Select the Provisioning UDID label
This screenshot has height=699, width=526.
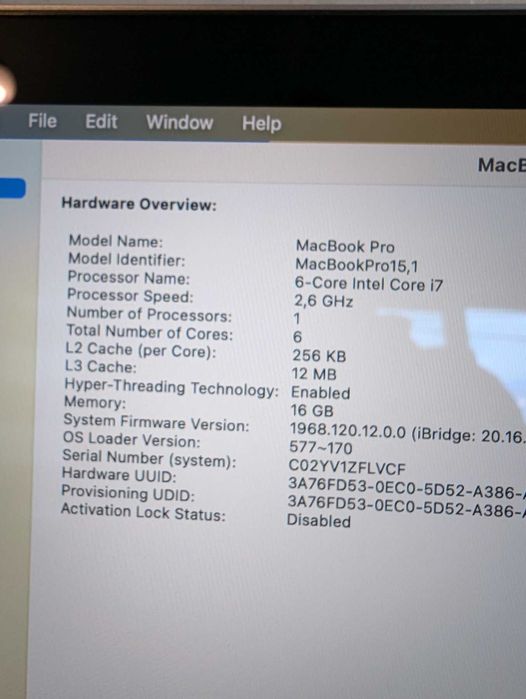128,493
